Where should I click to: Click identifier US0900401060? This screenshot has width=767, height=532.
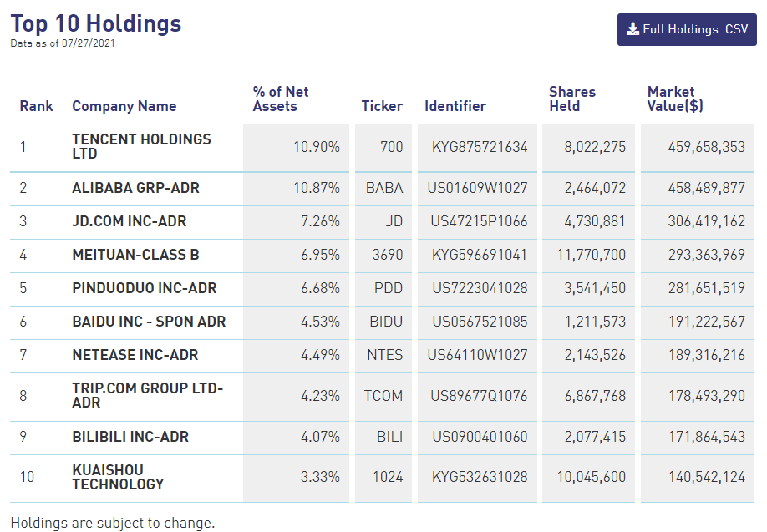coord(480,437)
